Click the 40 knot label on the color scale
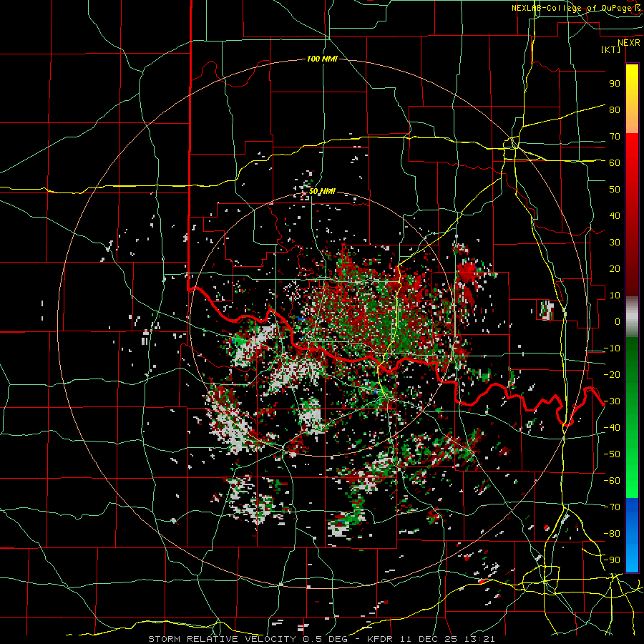Viewport: 644px width, 644px height. [x=615, y=215]
